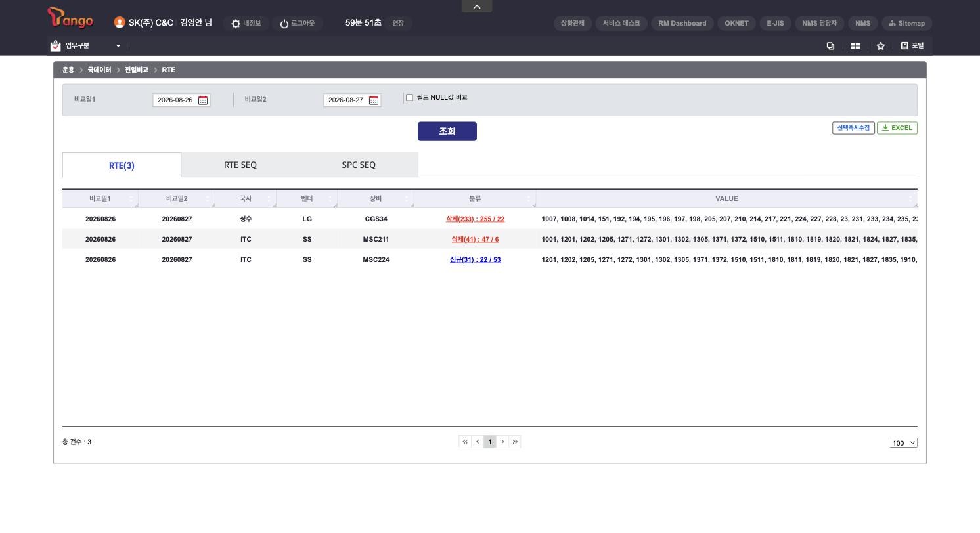This screenshot has width=980, height=533.
Task: Click the tile layout icon
Action: (855, 46)
